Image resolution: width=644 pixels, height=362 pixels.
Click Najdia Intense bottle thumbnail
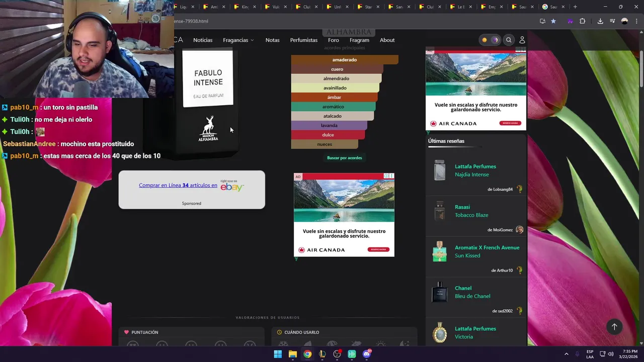coord(440,170)
